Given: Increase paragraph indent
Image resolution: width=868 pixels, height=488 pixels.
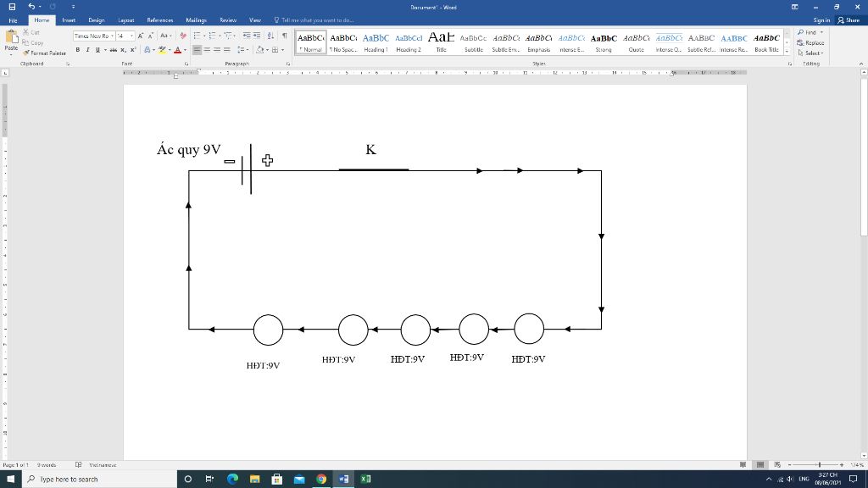Looking at the screenshot, I should [257, 36].
